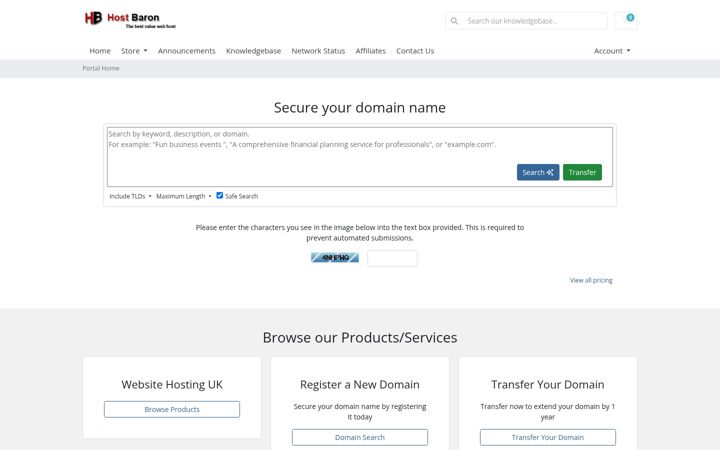Open the View all pricing link

[591, 280]
